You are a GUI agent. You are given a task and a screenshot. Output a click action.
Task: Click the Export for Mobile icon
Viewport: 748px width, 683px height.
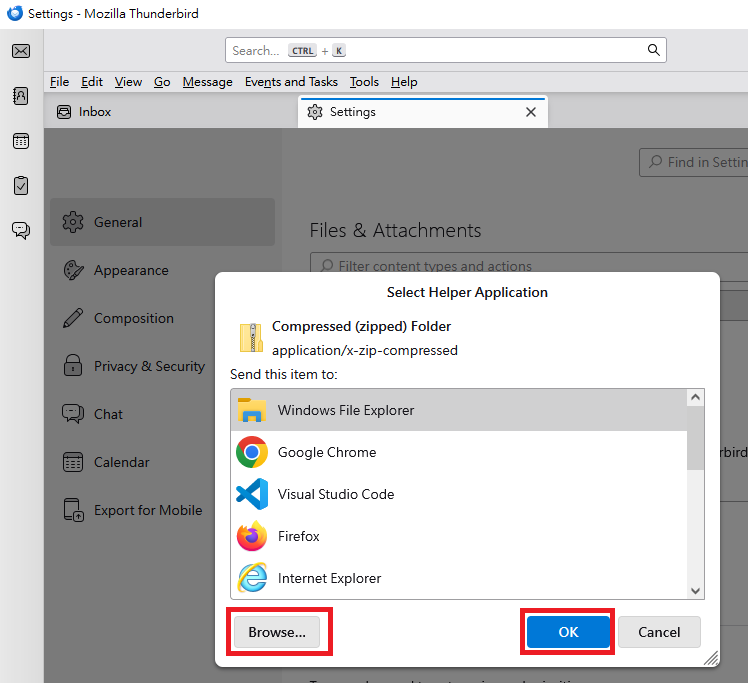click(73, 510)
